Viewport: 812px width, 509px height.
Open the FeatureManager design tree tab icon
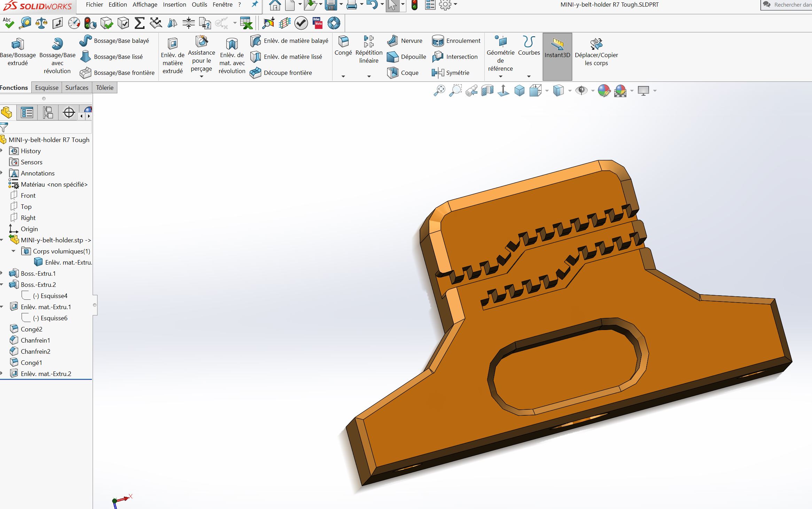(x=7, y=112)
